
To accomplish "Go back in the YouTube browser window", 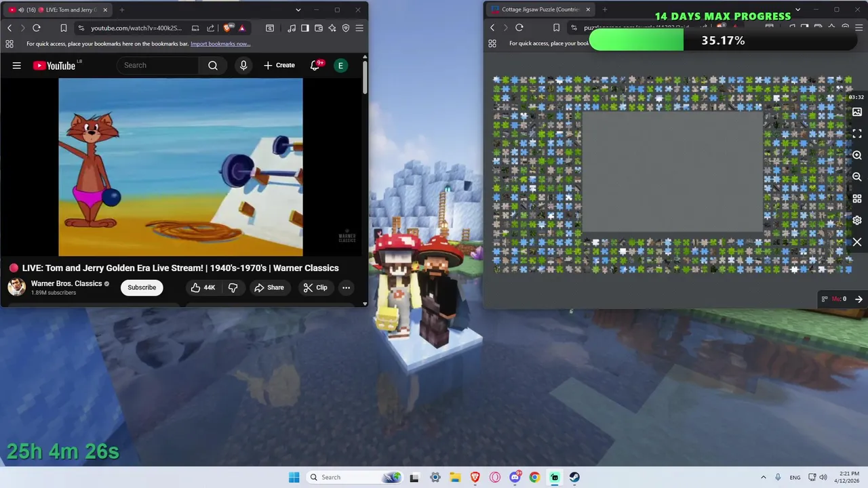I will [9, 28].
